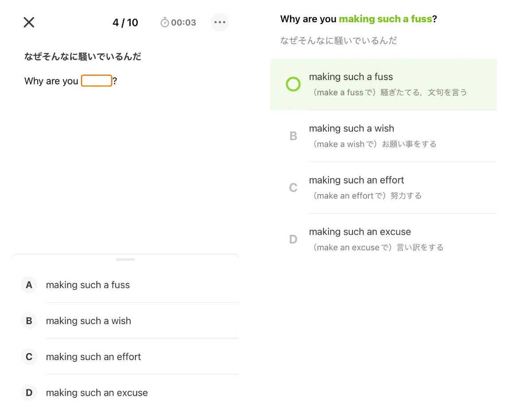Select letter C badge in answer sheet
The height and width of the screenshot is (414, 532).
coord(29,357)
